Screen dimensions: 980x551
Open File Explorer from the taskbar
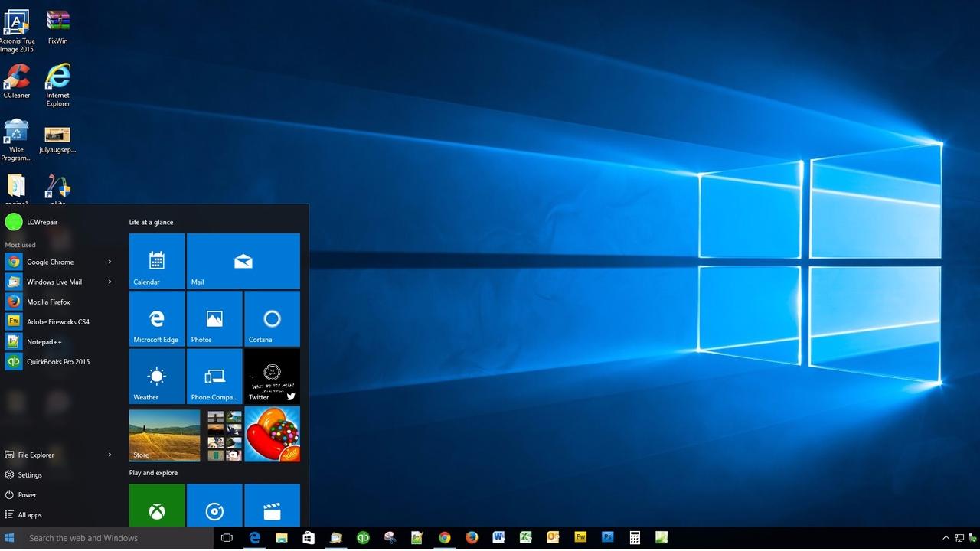click(x=281, y=538)
